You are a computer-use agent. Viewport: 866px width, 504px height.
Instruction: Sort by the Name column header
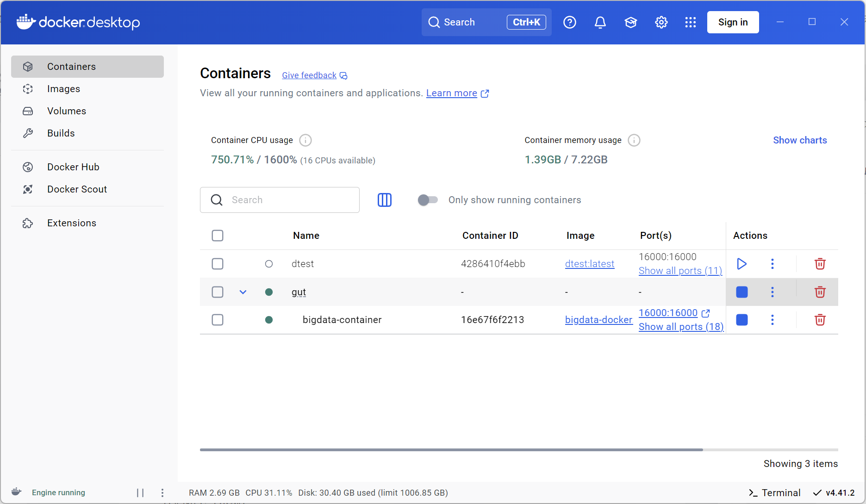click(x=306, y=236)
